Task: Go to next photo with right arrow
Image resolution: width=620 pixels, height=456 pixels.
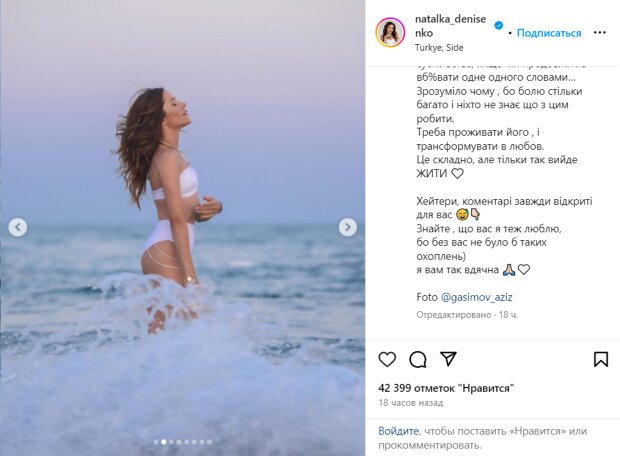Action: [x=347, y=228]
